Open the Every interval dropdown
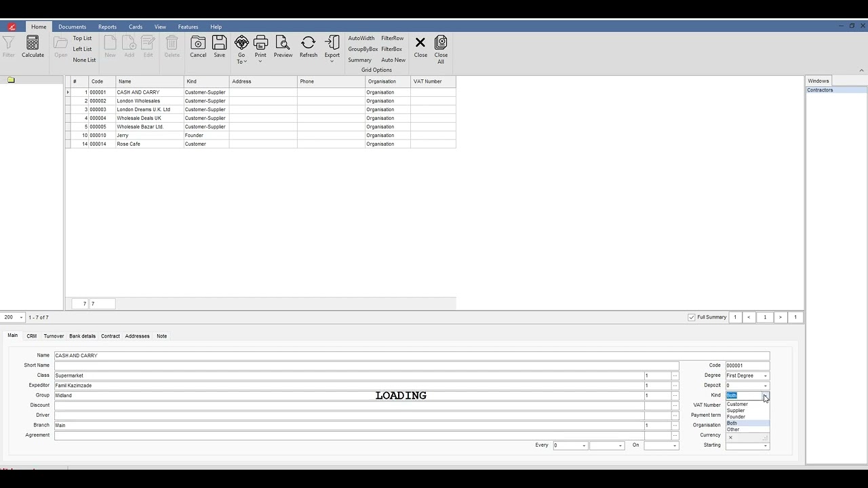The height and width of the screenshot is (488, 868). pyautogui.click(x=584, y=445)
